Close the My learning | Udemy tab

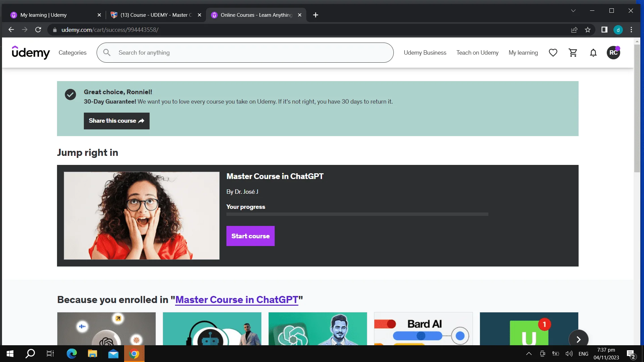[99, 15]
